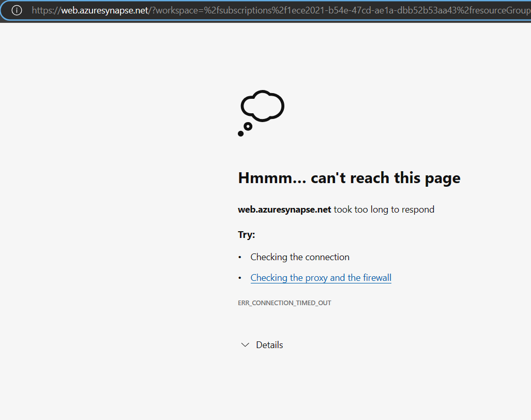Image resolution: width=531 pixels, height=420 pixels.
Task: Click the ERR_CONNECTION_TIMED_OUT error code text
Action: click(284, 303)
